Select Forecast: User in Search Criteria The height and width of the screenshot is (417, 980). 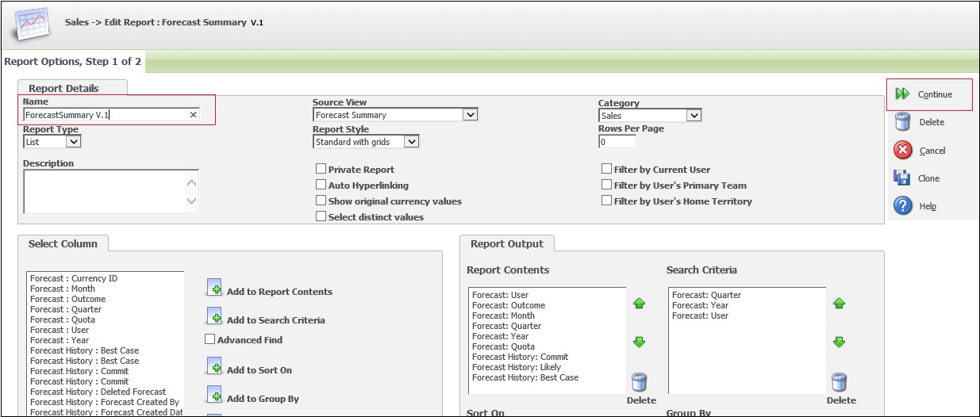[x=700, y=316]
